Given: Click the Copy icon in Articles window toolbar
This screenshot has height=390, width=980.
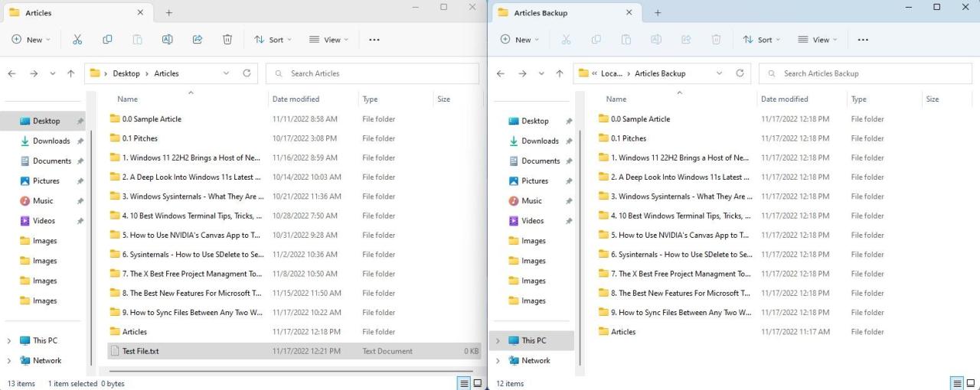Looking at the screenshot, I should [x=107, y=40].
